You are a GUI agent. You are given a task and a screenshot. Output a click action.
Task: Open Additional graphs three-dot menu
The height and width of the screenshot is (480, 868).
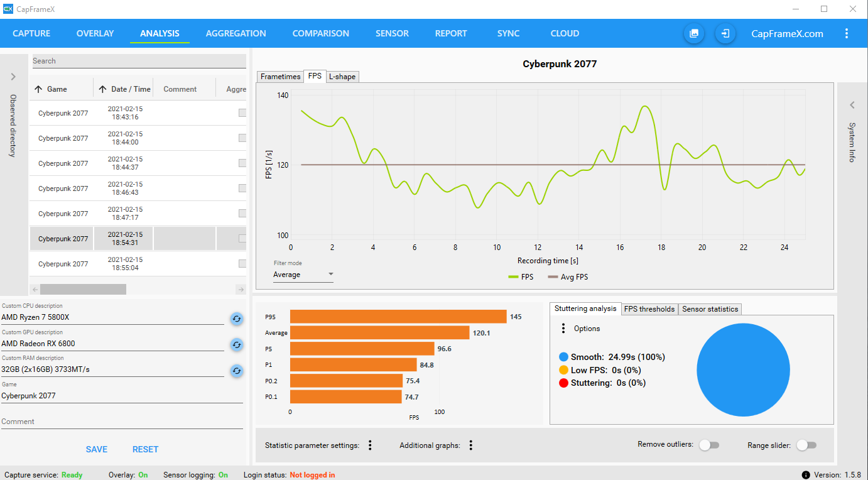tap(470, 445)
